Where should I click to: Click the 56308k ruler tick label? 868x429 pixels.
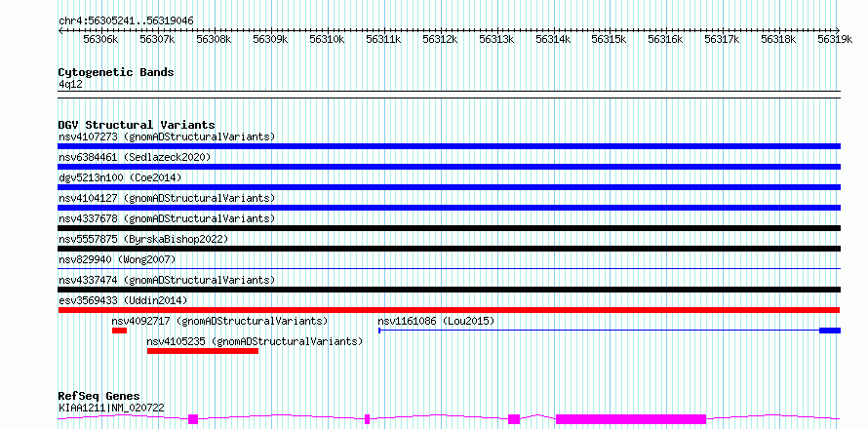coord(214,39)
